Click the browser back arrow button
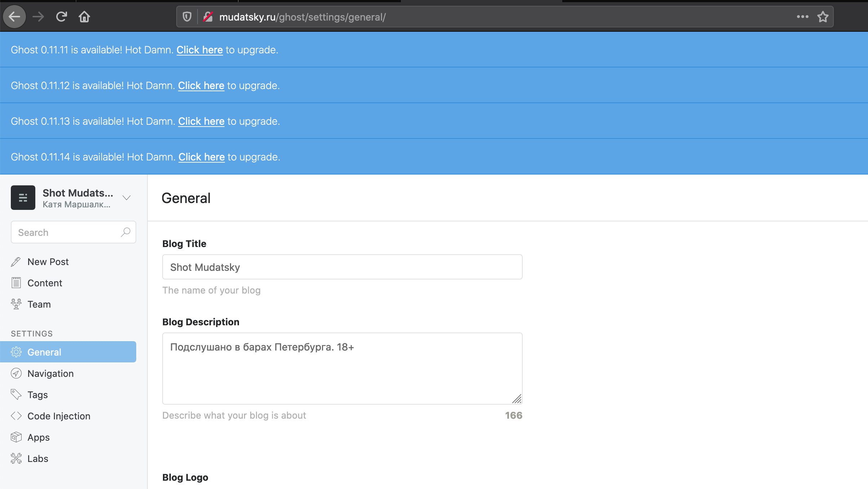868x489 pixels. click(14, 17)
